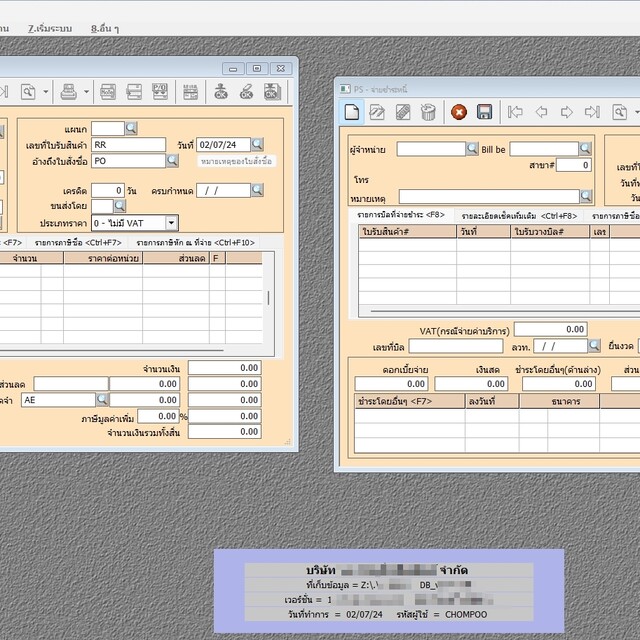Click the หมายเหตุของใบสั่งซื้อ button

pos(235,161)
